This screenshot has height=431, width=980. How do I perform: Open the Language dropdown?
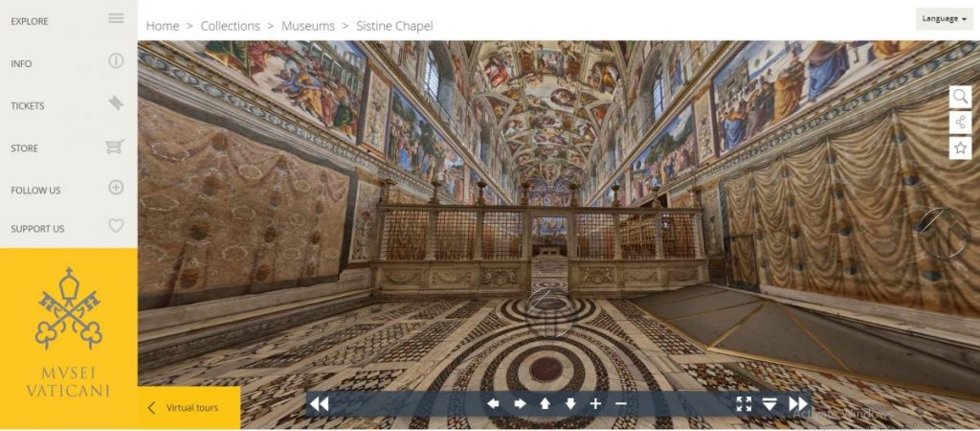[x=944, y=19]
